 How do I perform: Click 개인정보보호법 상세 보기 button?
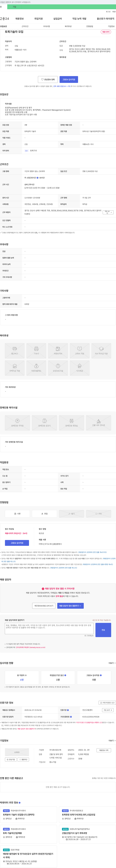[x=44, y=606]
